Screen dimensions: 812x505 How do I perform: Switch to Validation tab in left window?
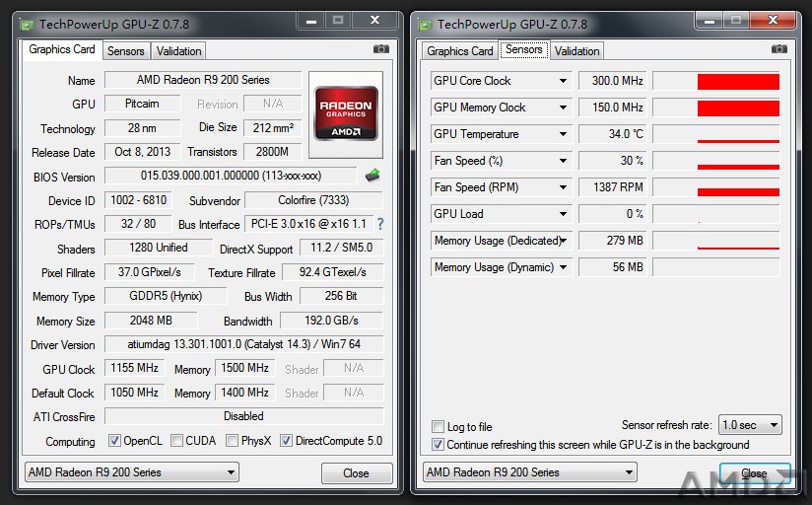[x=178, y=51]
